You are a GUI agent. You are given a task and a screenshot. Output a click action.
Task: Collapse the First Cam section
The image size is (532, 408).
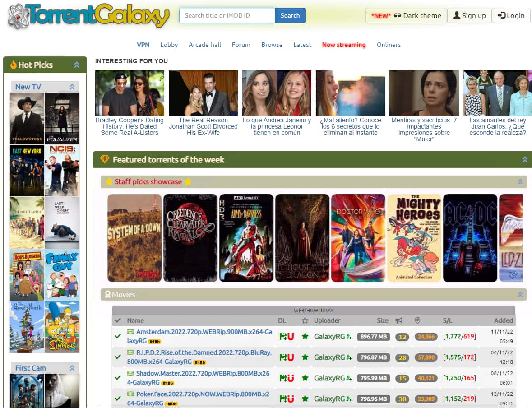72,368
